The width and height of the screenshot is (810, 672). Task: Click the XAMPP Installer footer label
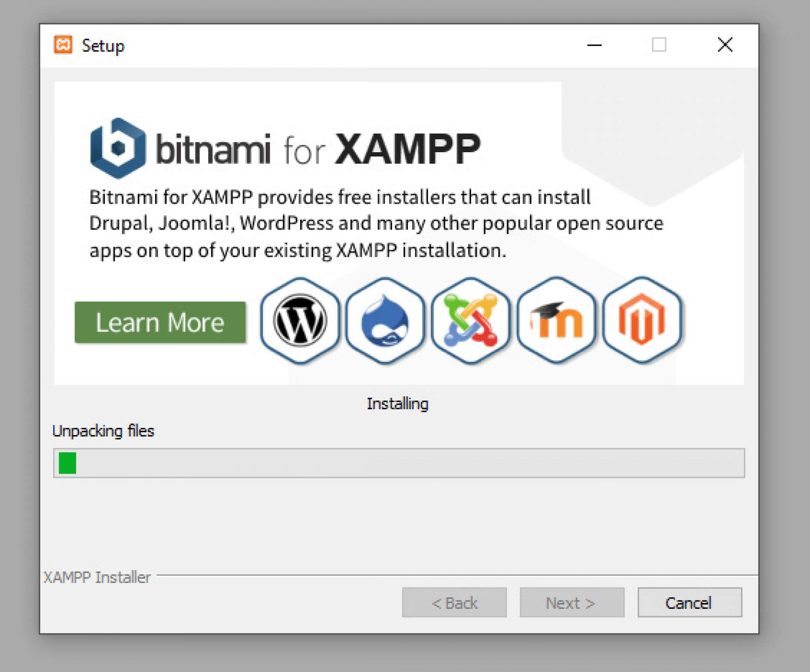point(97,577)
